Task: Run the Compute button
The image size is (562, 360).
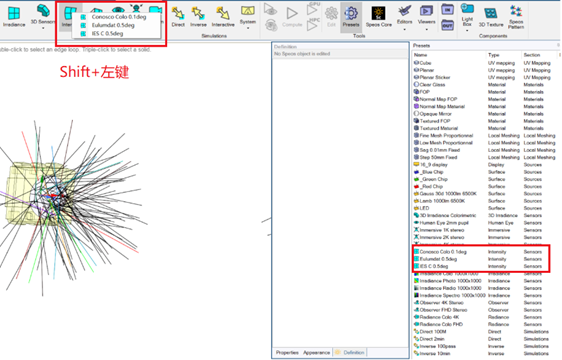Action: [x=292, y=17]
